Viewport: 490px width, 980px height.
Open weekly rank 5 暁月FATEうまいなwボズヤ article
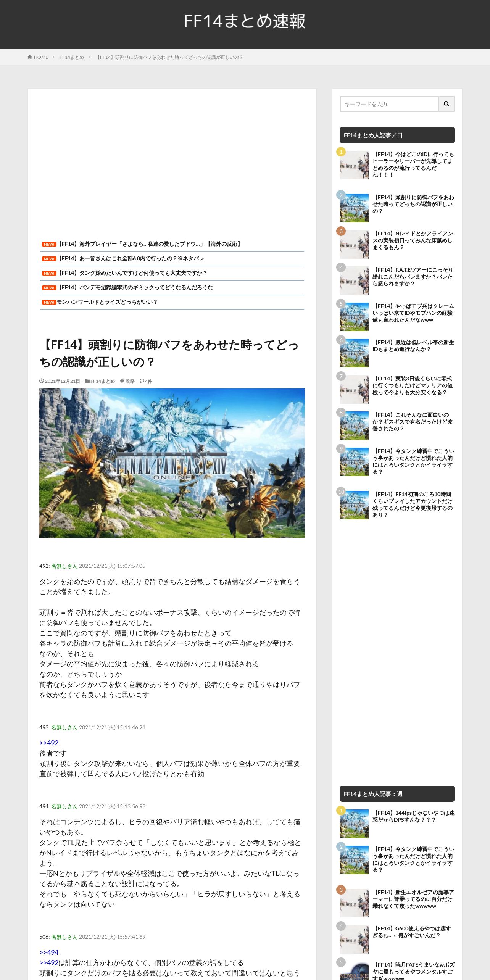pyautogui.click(x=413, y=970)
